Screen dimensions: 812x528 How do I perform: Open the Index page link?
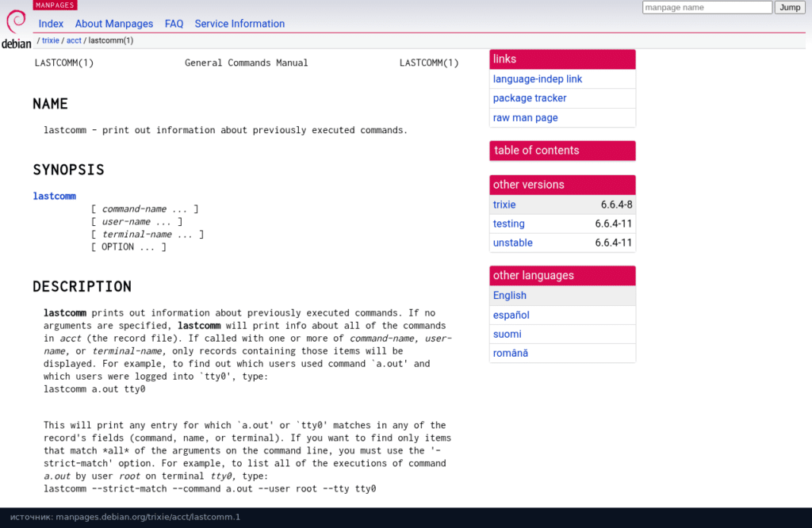(x=51, y=24)
